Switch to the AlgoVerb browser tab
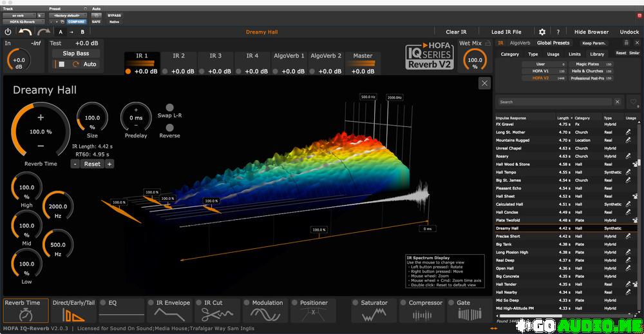Viewport: 644px width, 334px height. [520, 43]
